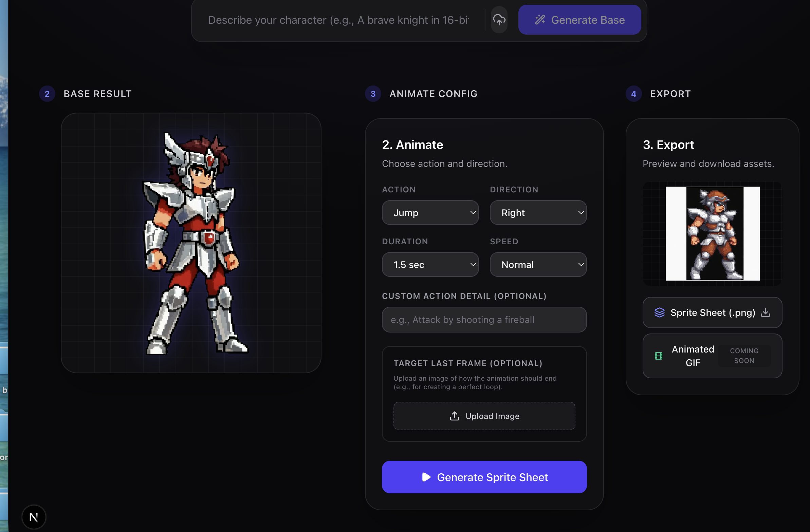
Task: Open the Duration dropdown set to 1.5 sec
Action: 430,264
